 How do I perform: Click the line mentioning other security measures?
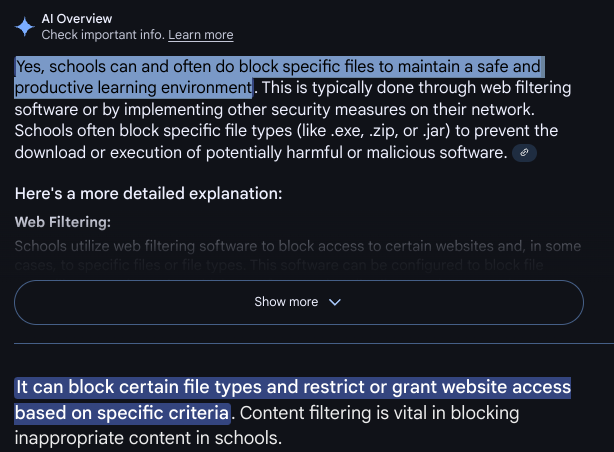click(x=274, y=110)
